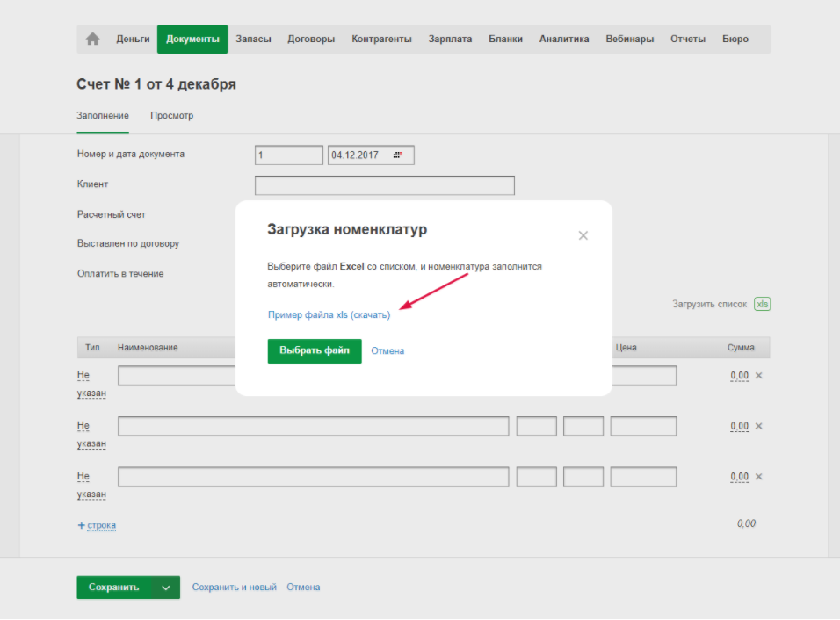This screenshot has height=620, width=840.
Task: Add a new row with + строка
Action: (97, 525)
